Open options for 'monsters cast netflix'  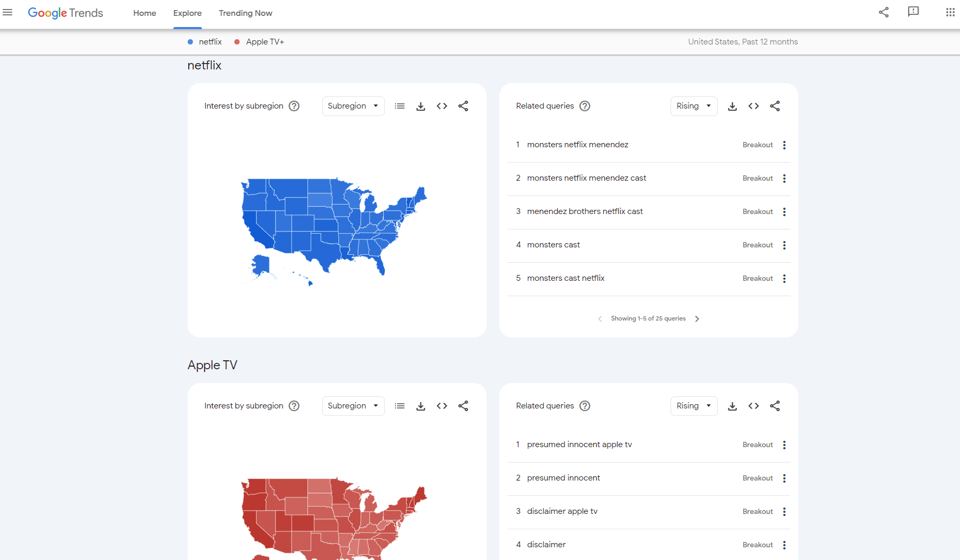(785, 279)
